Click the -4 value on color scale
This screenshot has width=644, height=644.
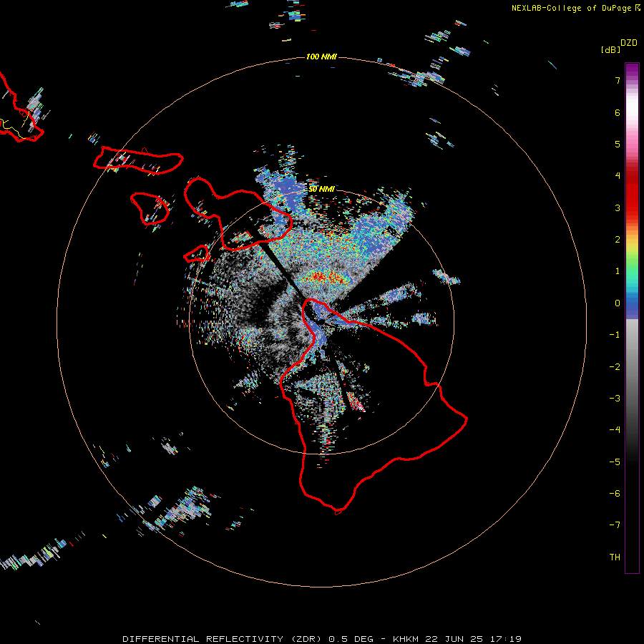click(x=615, y=429)
